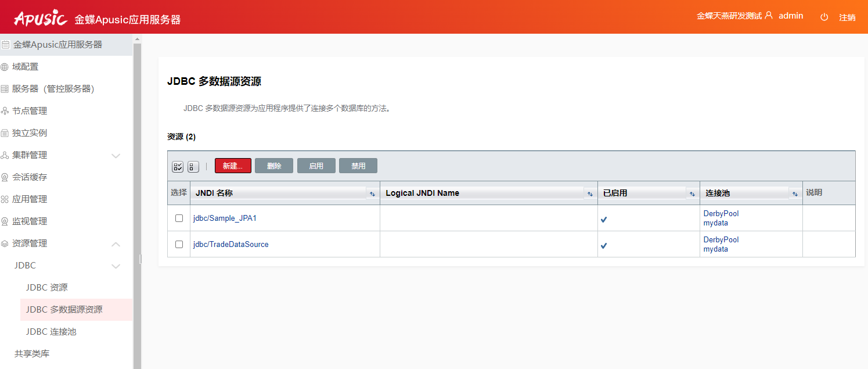The width and height of the screenshot is (868, 369).
Task: Collapse the JDBC submenu chevron
Action: pyautogui.click(x=116, y=266)
